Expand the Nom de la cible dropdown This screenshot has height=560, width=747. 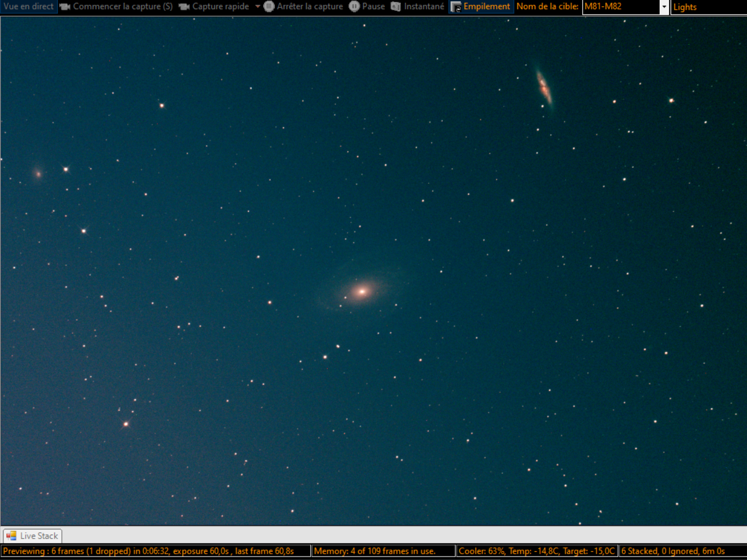(x=664, y=7)
